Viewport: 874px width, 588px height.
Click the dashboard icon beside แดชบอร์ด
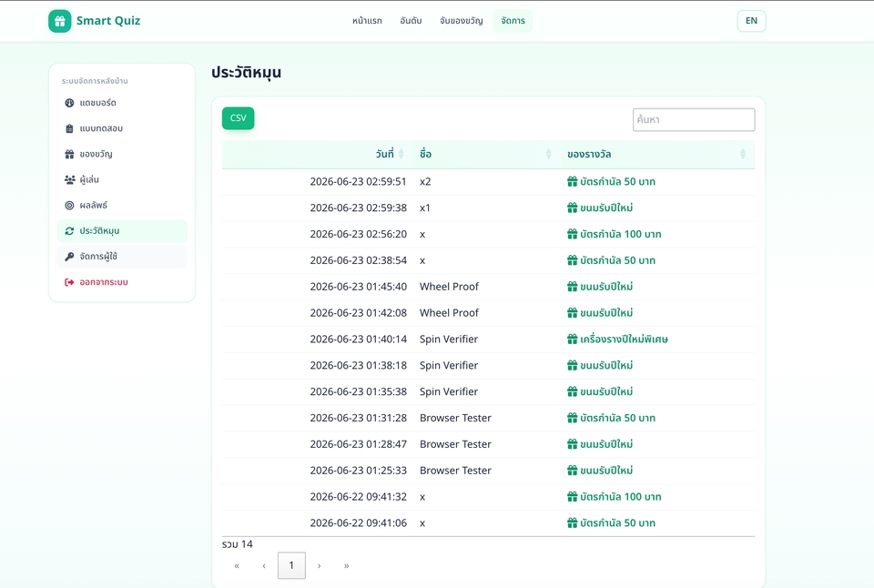coord(69,103)
